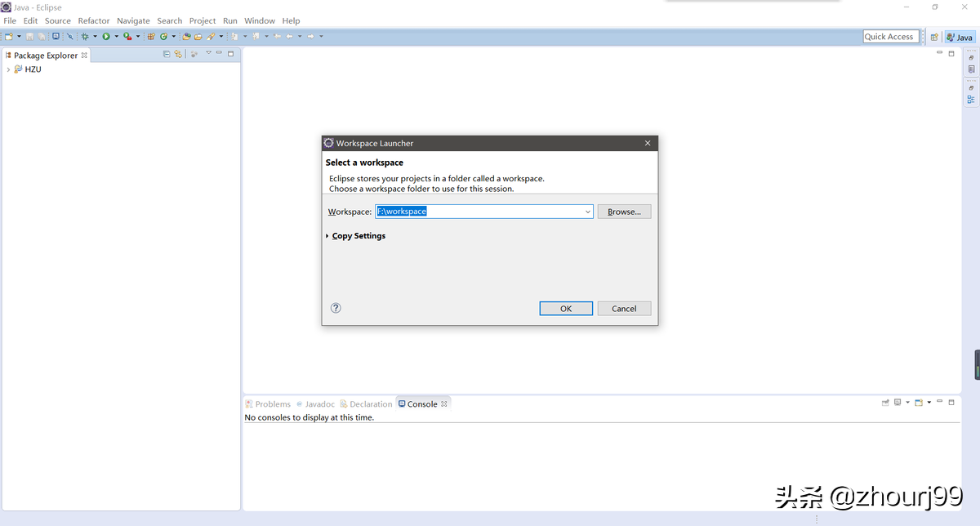This screenshot has width=980, height=526.
Task: Open the External Tools dropdown arrow
Action: pos(138,37)
